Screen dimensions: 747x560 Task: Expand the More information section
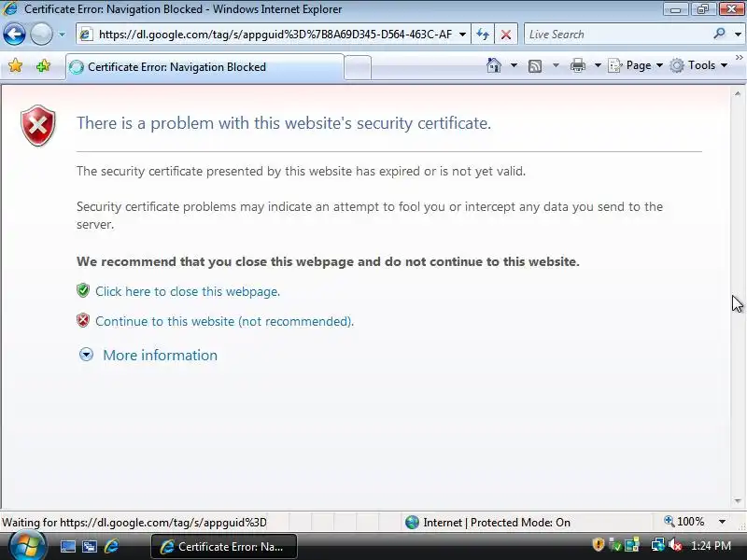tap(86, 355)
